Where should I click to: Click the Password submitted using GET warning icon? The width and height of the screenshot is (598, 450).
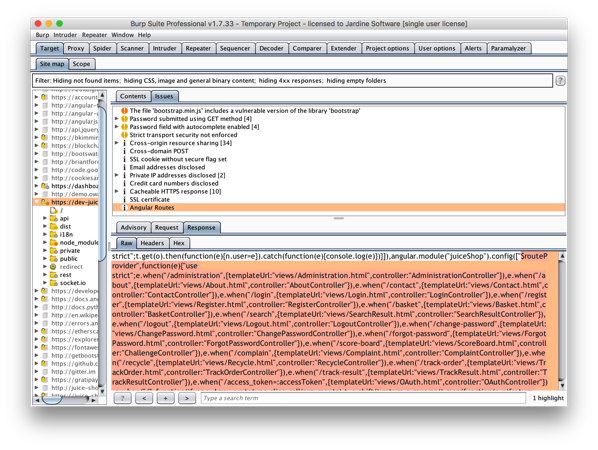124,119
